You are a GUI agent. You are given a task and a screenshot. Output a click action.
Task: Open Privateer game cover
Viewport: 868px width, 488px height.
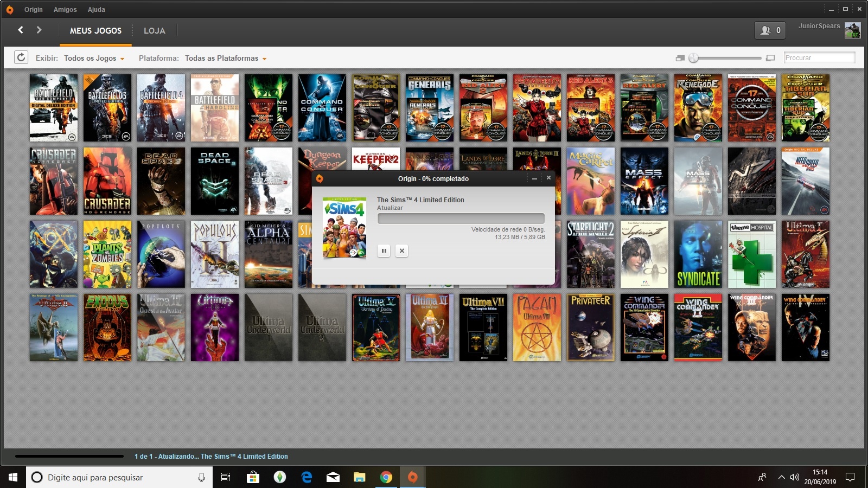tap(591, 328)
